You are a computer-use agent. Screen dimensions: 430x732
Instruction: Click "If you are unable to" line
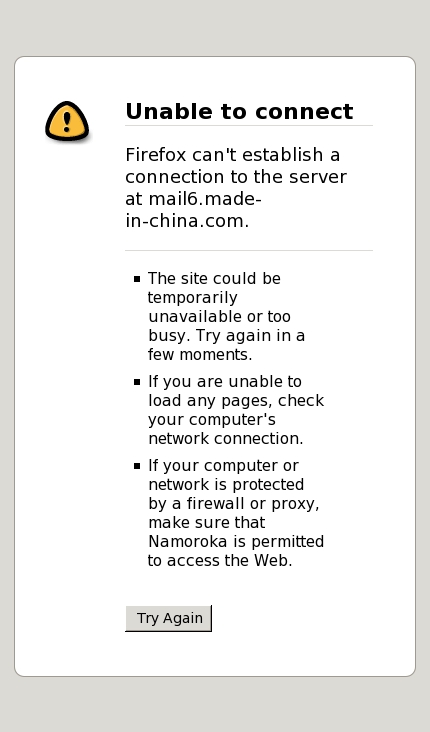(225, 382)
